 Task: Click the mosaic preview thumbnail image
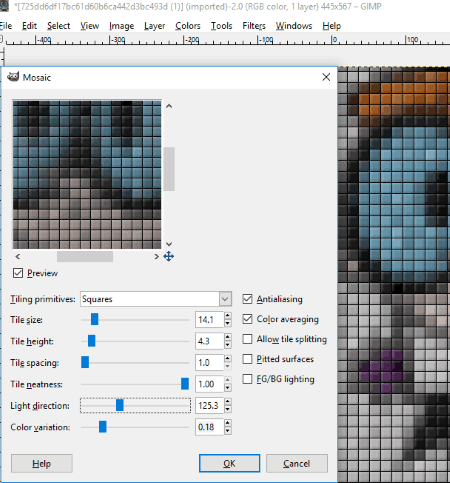[x=87, y=174]
